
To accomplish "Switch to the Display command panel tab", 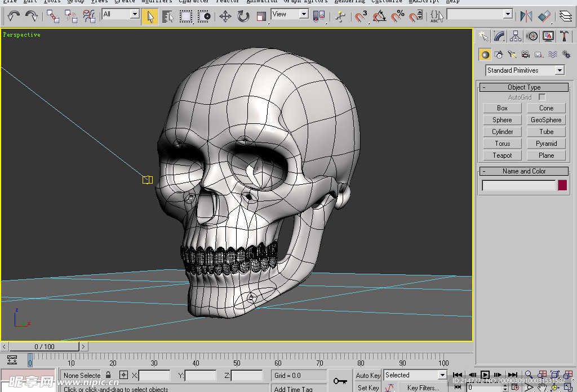I will [548, 36].
